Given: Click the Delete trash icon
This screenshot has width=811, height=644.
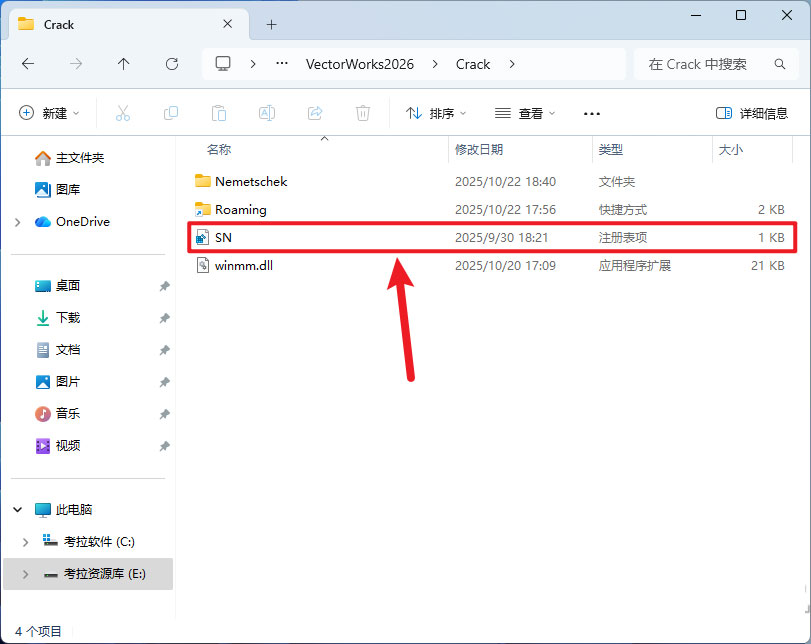Looking at the screenshot, I should pos(363,113).
